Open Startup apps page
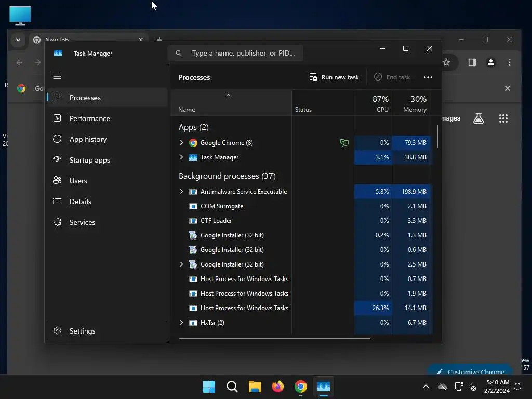The height and width of the screenshot is (399, 532). (x=107, y=160)
